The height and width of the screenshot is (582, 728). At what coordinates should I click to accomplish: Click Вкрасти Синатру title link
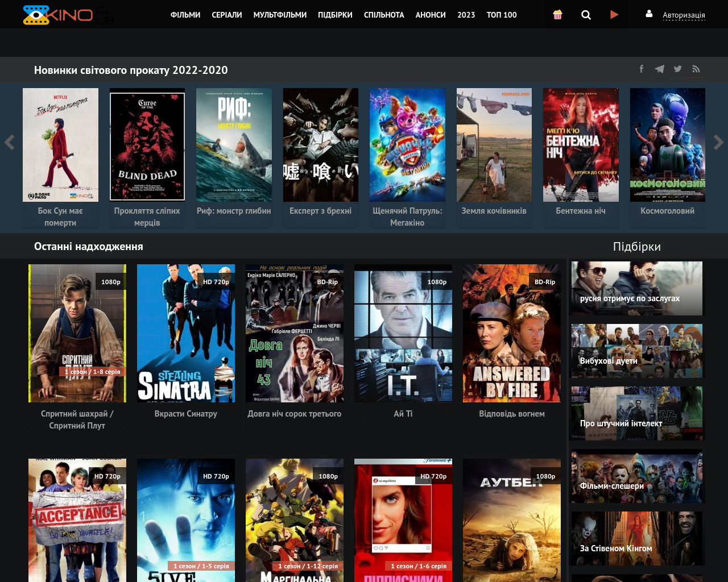tap(186, 414)
